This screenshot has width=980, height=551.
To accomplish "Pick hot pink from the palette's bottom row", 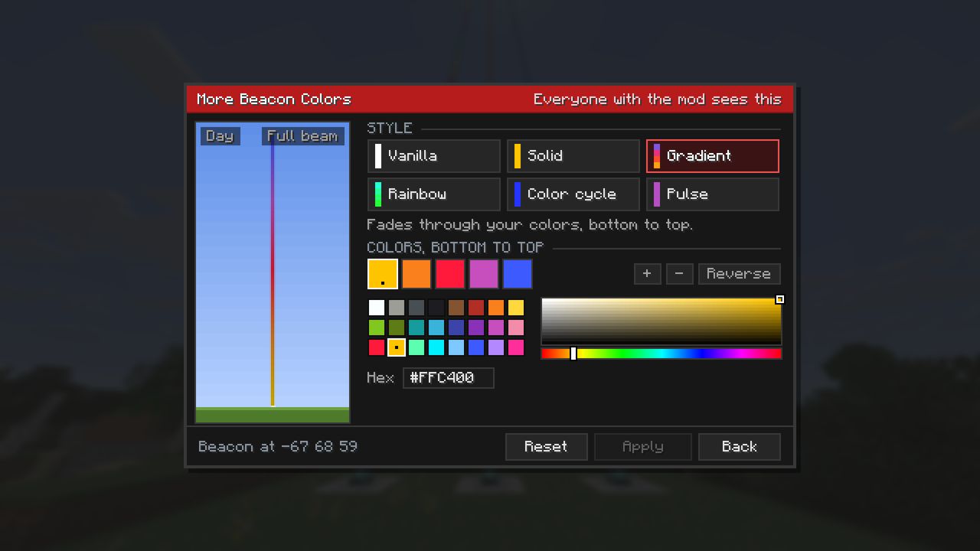I will click(x=516, y=347).
